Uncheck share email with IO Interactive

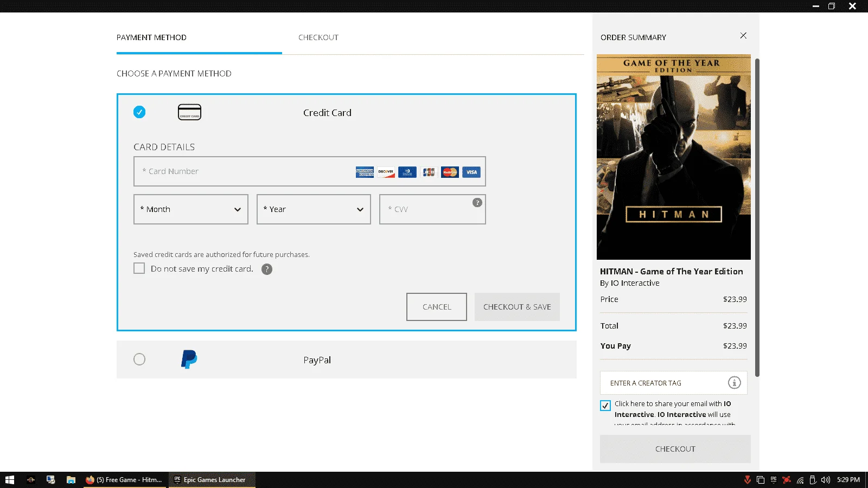(605, 406)
